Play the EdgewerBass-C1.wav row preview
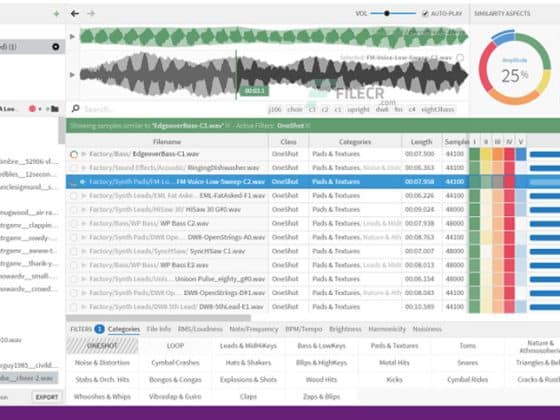 pyautogui.click(x=84, y=154)
